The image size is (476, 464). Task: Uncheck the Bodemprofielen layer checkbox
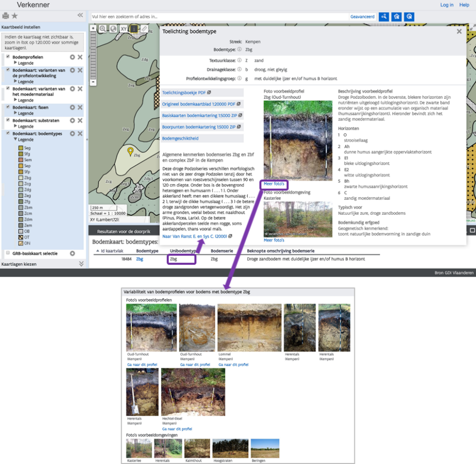coord(8,57)
